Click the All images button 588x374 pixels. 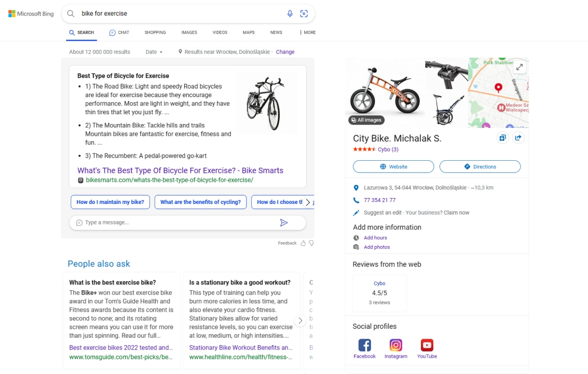[366, 120]
